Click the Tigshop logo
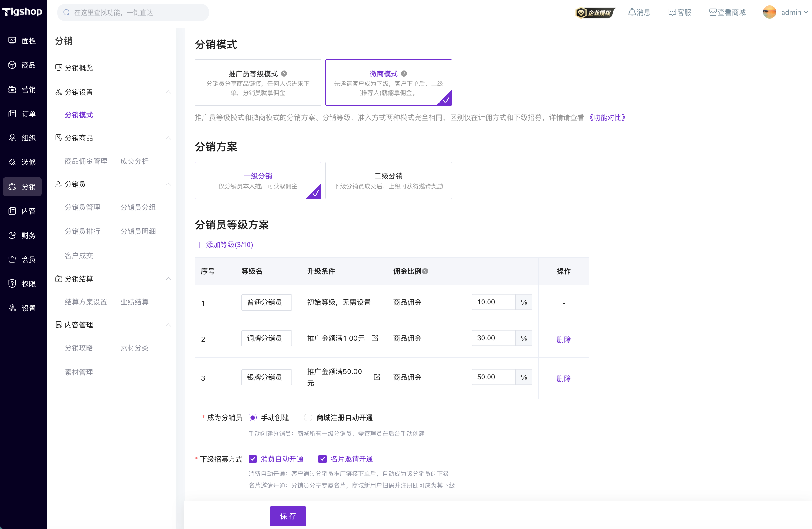812x529 pixels. (x=22, y=12)
